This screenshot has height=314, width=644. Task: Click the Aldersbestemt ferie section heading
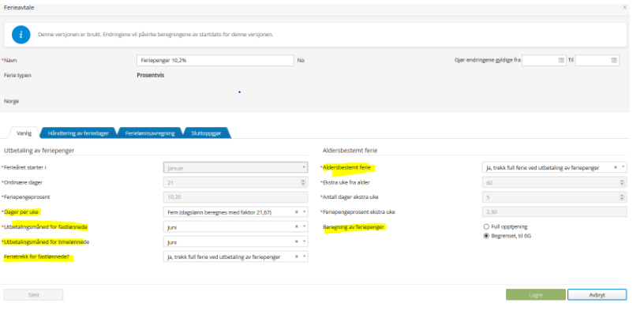(350, 151)
